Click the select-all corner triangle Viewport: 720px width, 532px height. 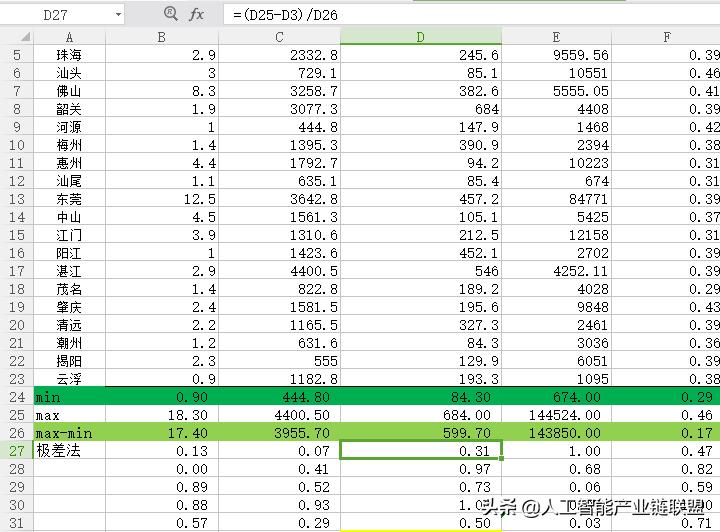(25, 37)
